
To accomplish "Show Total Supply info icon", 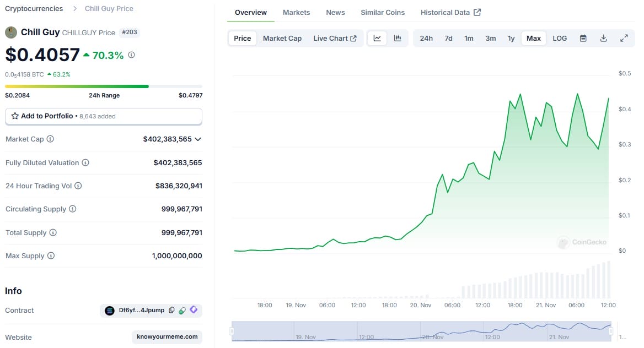I will coord(53,233).
